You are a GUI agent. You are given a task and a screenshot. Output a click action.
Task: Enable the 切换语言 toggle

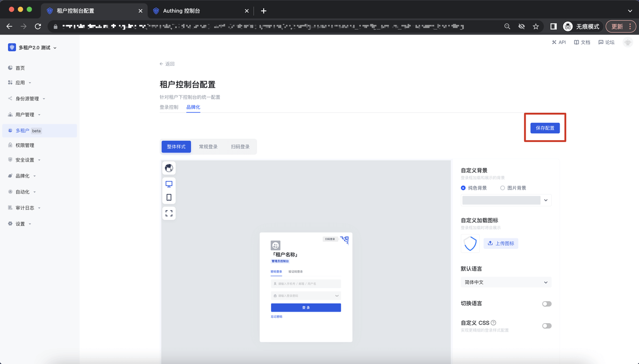[547, 304]
